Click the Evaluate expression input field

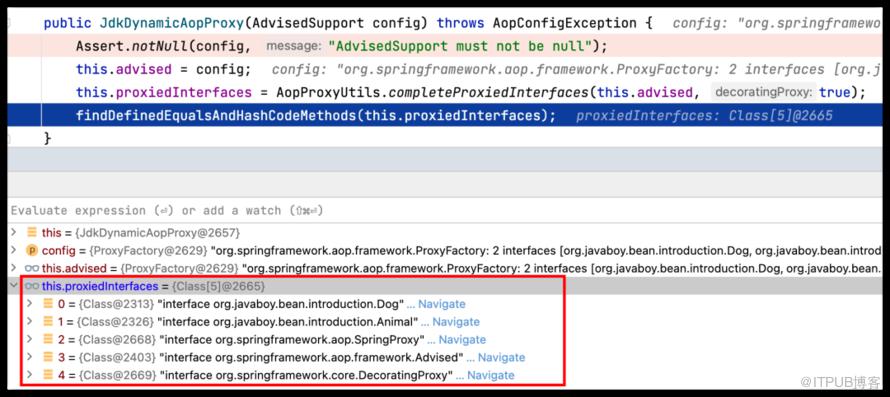point(445,211)
